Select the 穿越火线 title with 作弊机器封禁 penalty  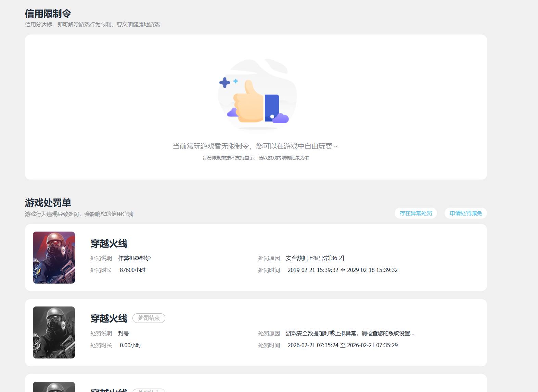(109, 244)
